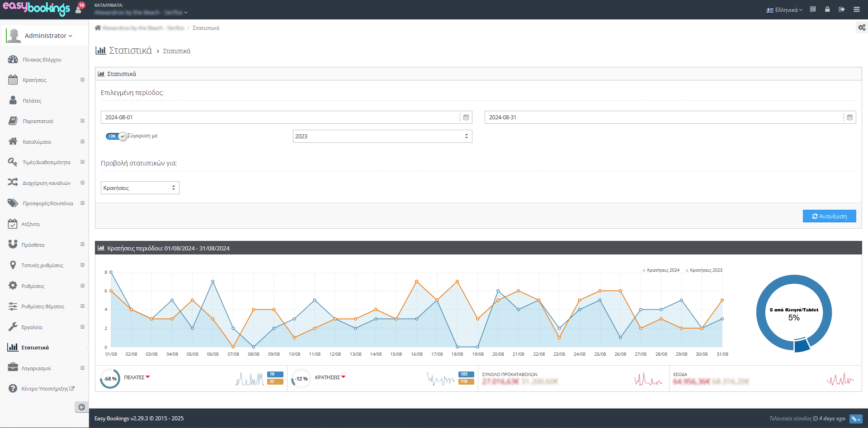Open notifications user icon with badge 16
Viewport: 868px width, 428px height.
[x=80, y=8]
